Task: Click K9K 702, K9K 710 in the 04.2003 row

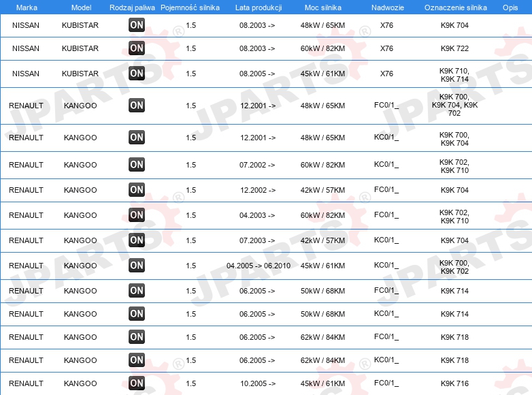Action: click(454, 217)
